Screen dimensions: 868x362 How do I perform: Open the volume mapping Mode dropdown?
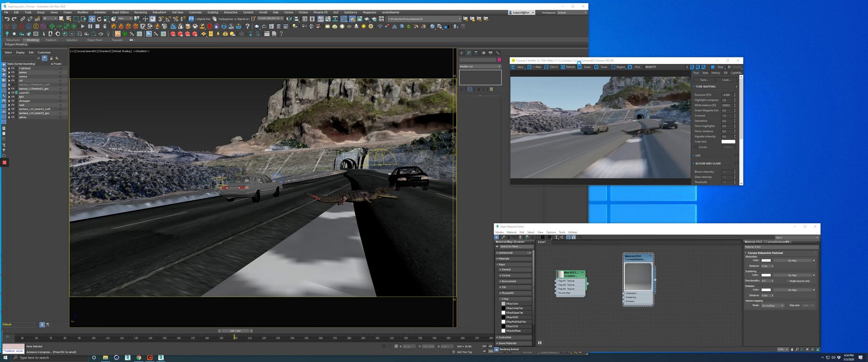772,306
